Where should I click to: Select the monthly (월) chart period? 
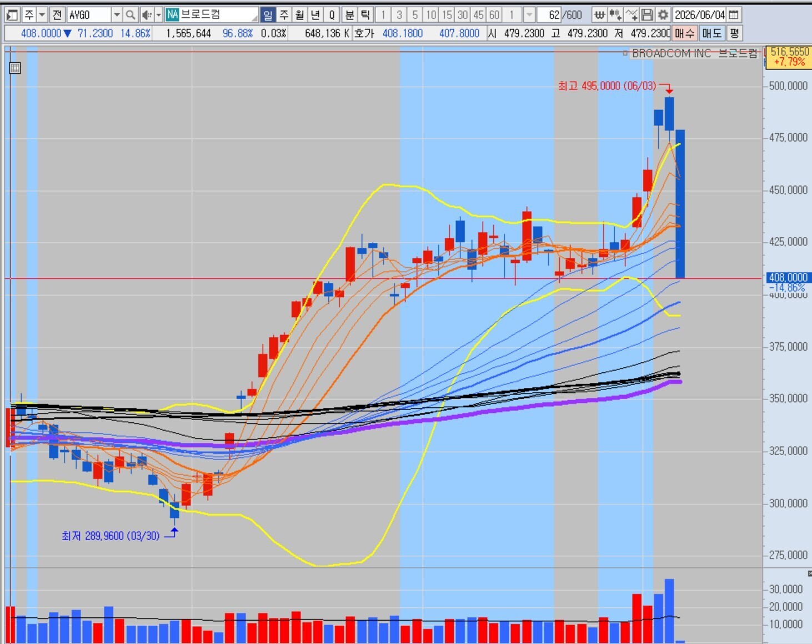300,15
